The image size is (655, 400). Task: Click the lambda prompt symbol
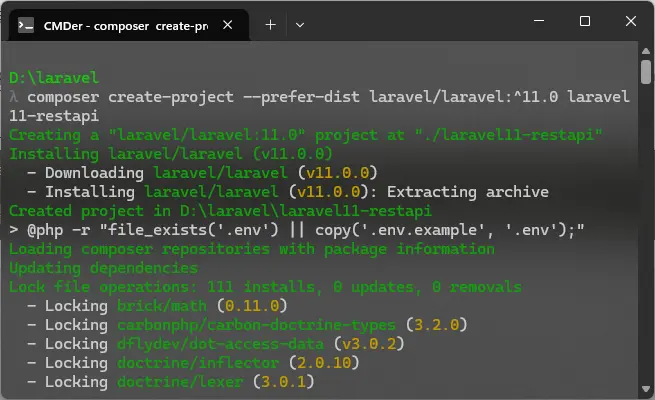pos(13,96)
